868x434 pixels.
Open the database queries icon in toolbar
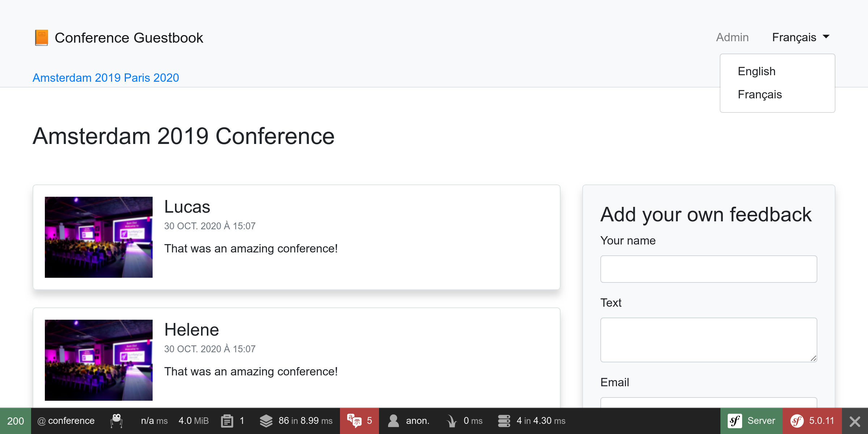pyautogui.click(x=504, y=421)
